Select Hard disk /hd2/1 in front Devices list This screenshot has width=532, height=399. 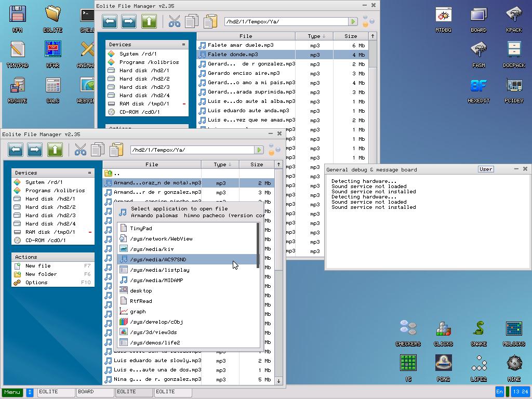tap(50, 199)
